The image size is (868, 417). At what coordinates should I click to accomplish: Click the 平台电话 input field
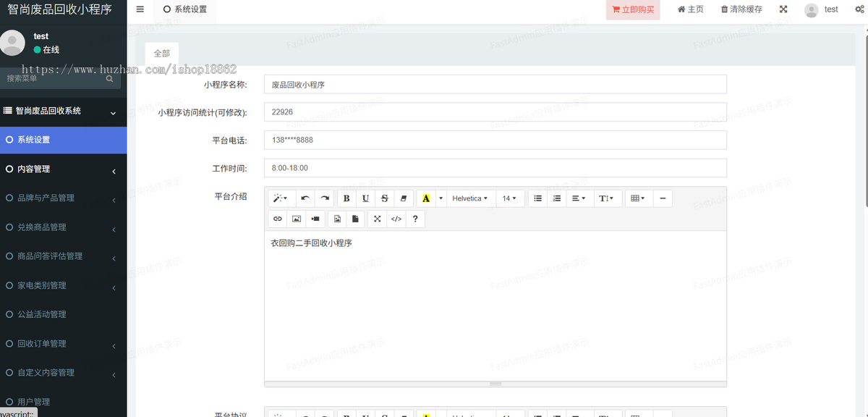pos(495,140)
